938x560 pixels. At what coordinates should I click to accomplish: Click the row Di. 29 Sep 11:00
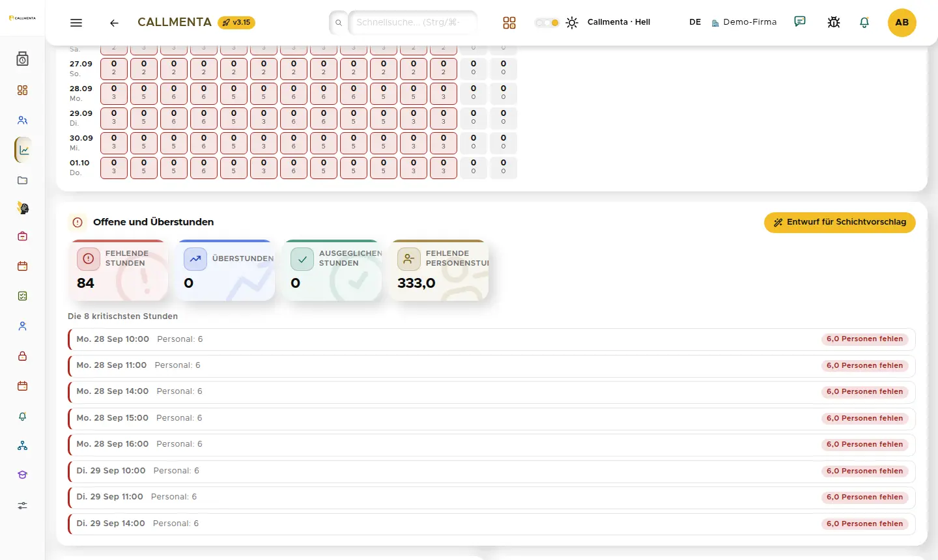492,497
